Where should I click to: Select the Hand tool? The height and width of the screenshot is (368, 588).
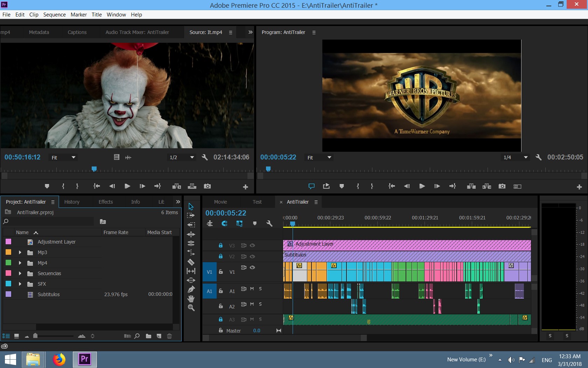(191, 299)
